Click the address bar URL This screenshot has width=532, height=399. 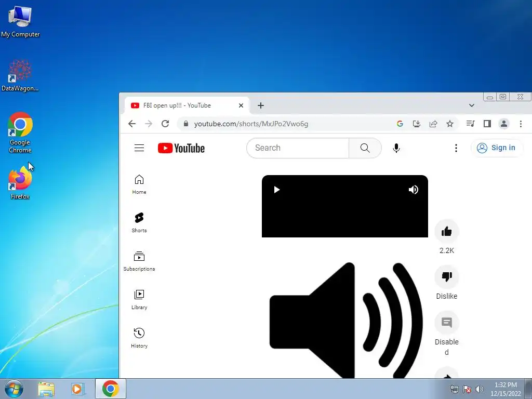251,124
